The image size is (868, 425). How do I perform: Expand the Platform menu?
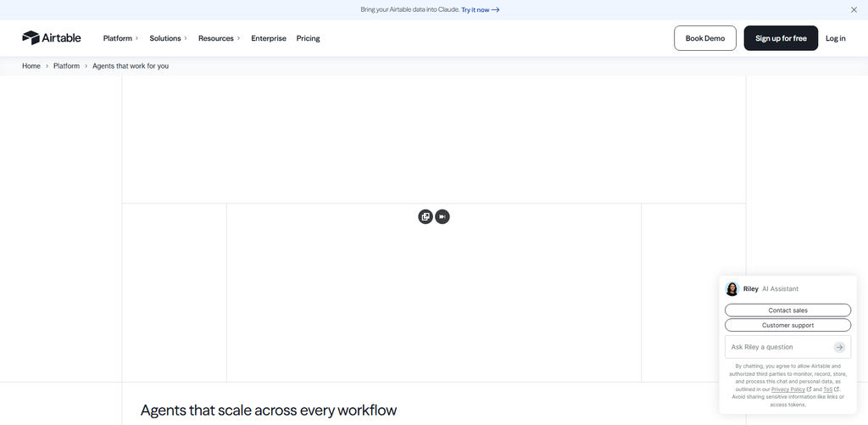pos(120,38)
